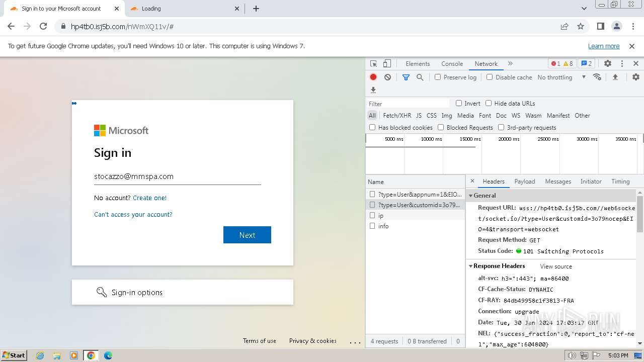The image size is (644, 362).
Task: Switch to the Elements tab
Action: [418, 64]
